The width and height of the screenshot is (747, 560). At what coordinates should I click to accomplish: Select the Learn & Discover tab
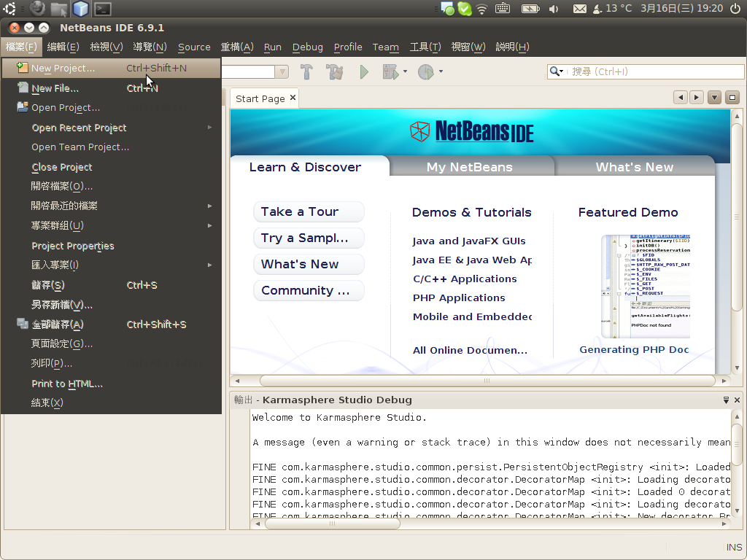[x=306, y=167]
